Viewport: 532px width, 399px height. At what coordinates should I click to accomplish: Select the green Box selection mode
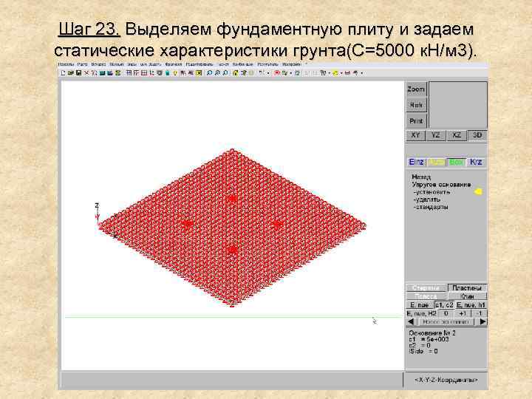click(457, 162)
